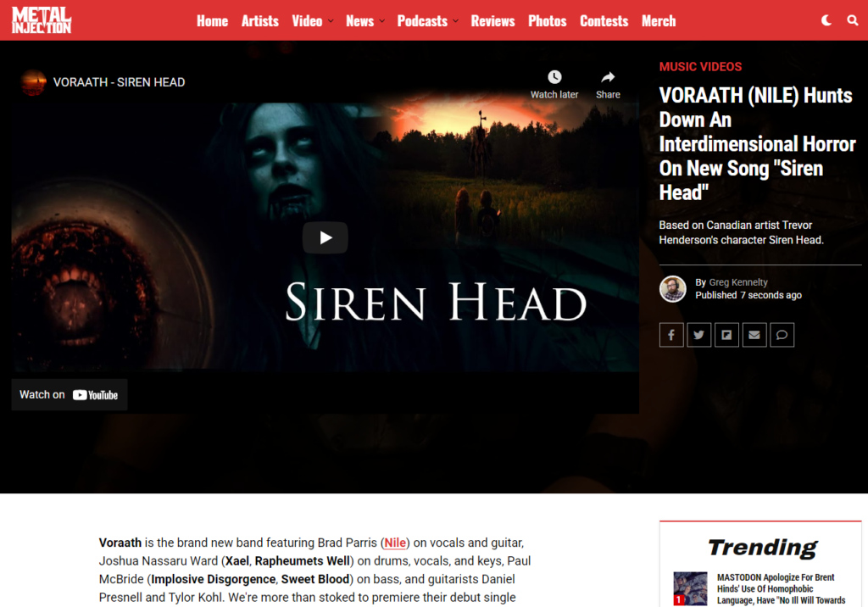This screenshot has width=868, height=607.
Task: Open the Home menu item
Action: coord(212,21)
